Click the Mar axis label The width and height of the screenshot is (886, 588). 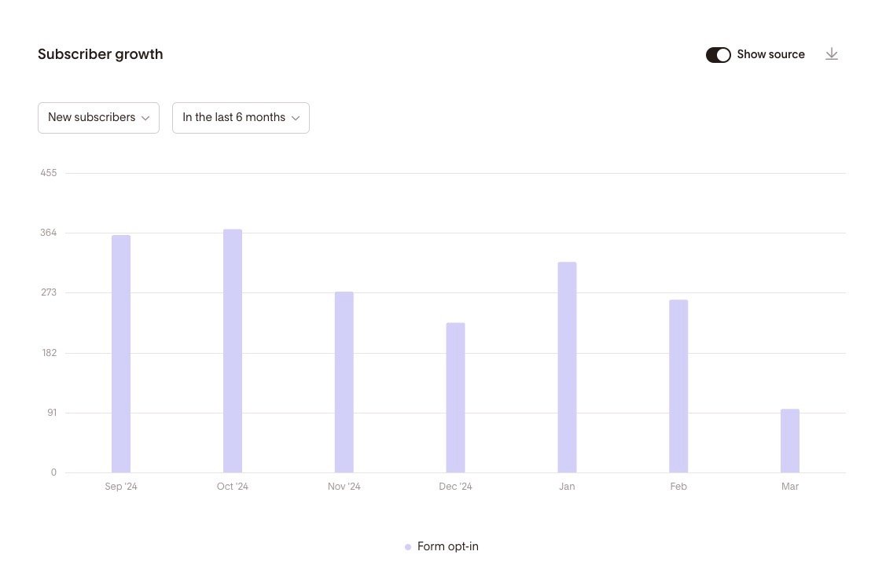(790, 487)
